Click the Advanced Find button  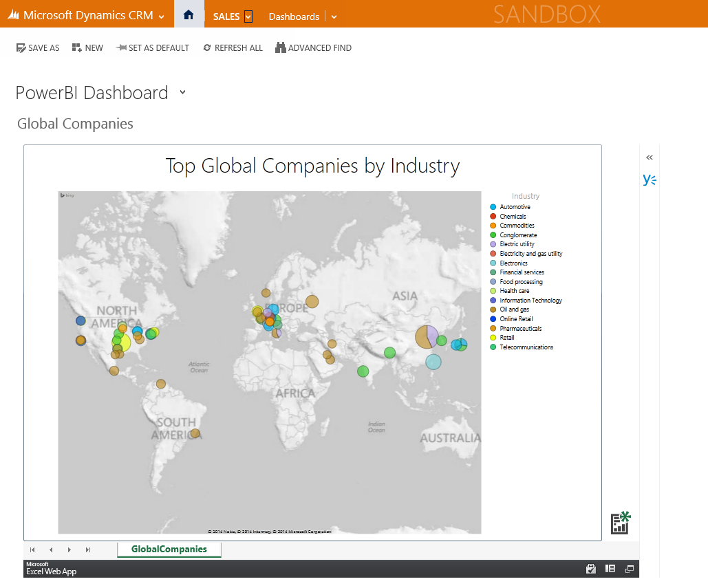coord(314,48)
